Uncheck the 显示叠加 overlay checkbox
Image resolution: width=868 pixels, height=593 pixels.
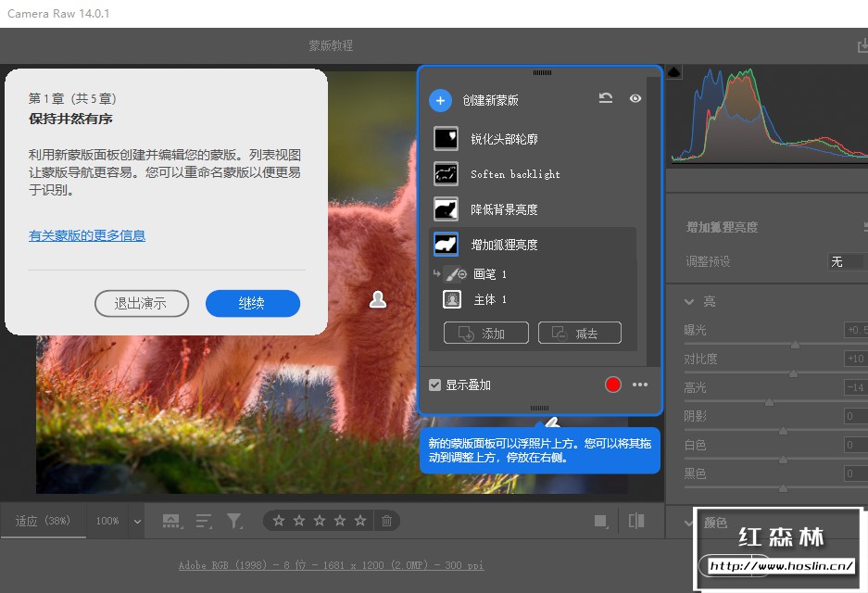[x=435, y=385]
